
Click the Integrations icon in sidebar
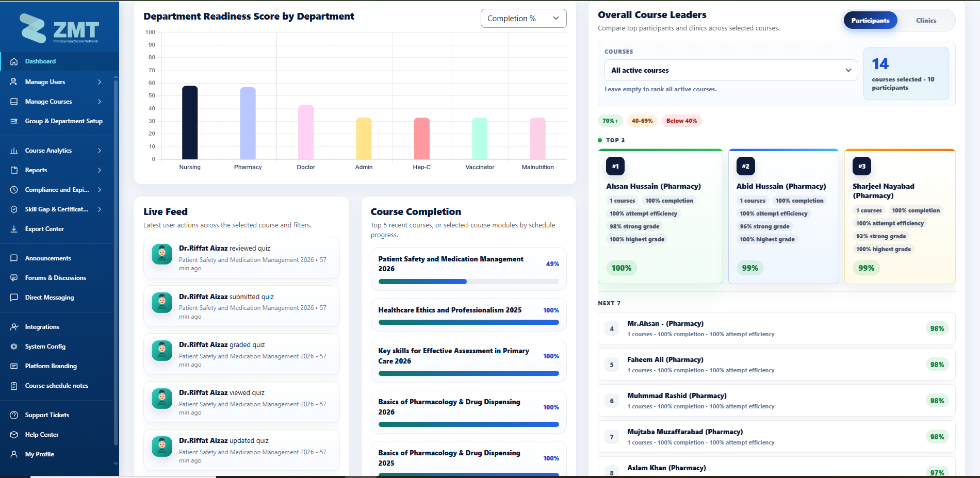pyautogui.click(x=14, y=327)
